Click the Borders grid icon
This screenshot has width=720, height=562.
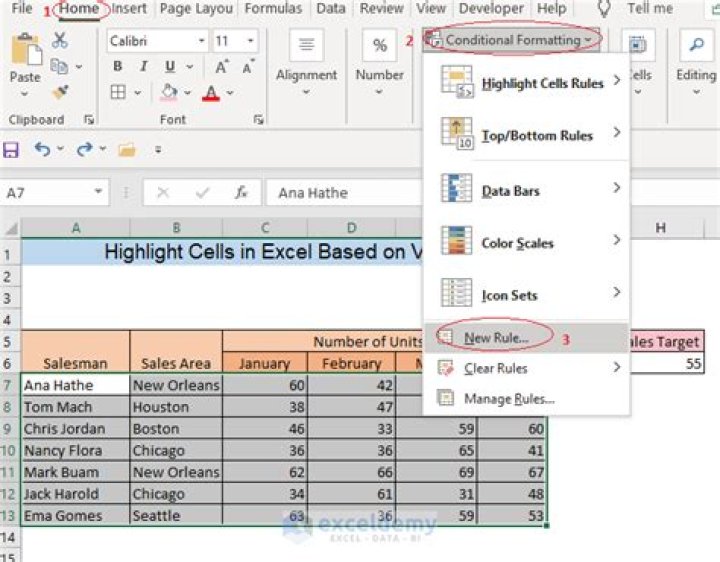click(x=118, y=92)
